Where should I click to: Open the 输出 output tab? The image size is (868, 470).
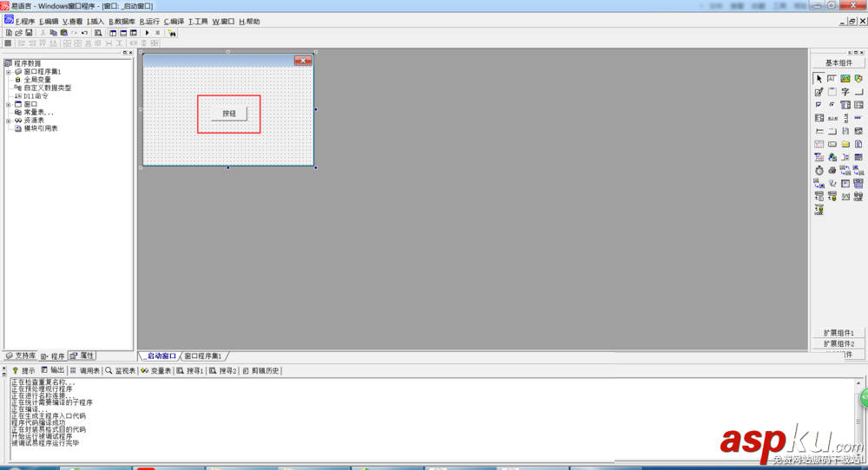click(53, 370)
